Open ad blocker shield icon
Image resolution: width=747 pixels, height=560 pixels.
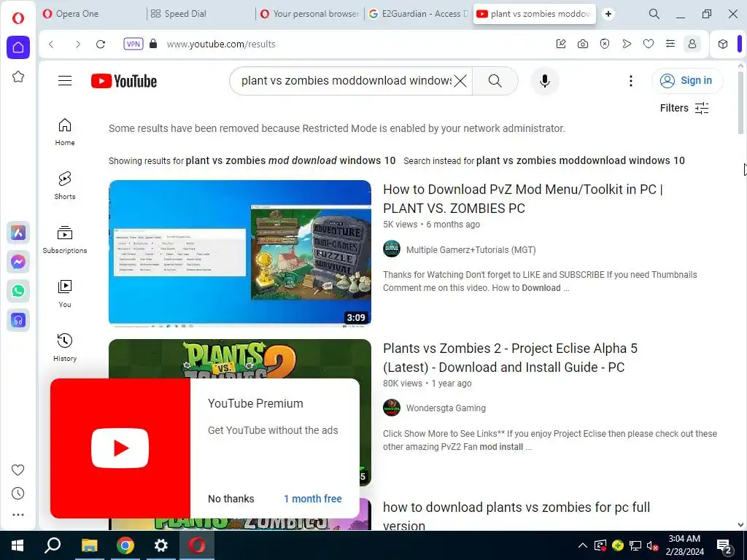coord(605,44)
